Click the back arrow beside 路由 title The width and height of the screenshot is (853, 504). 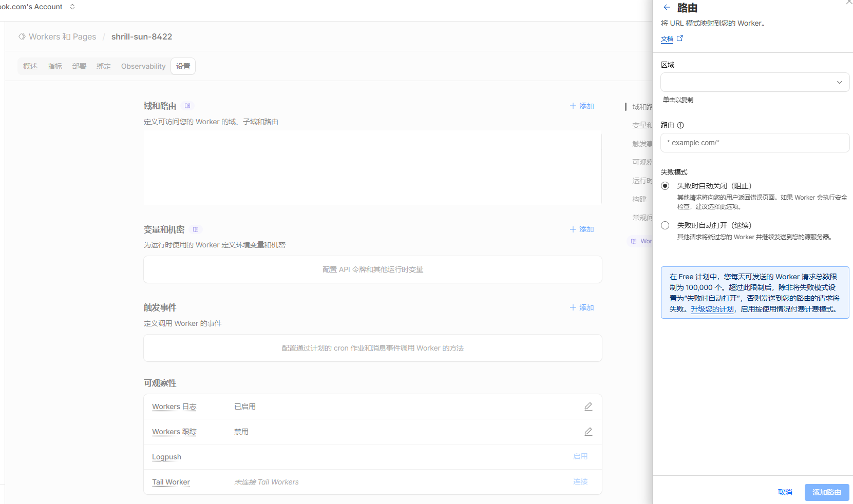tap(667, 8)
